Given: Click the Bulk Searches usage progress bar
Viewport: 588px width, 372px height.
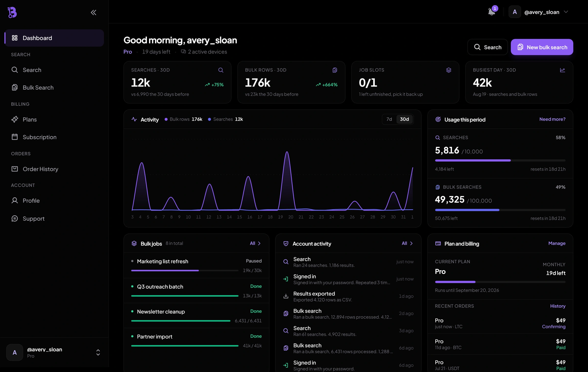Looking at the screenshot, I should [x=500, y=210].
